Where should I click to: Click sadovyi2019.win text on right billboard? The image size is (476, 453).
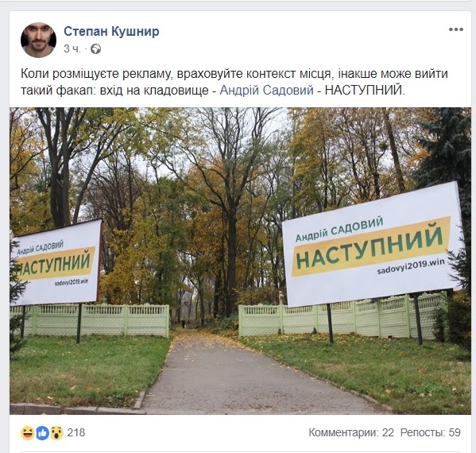(411, 266)
